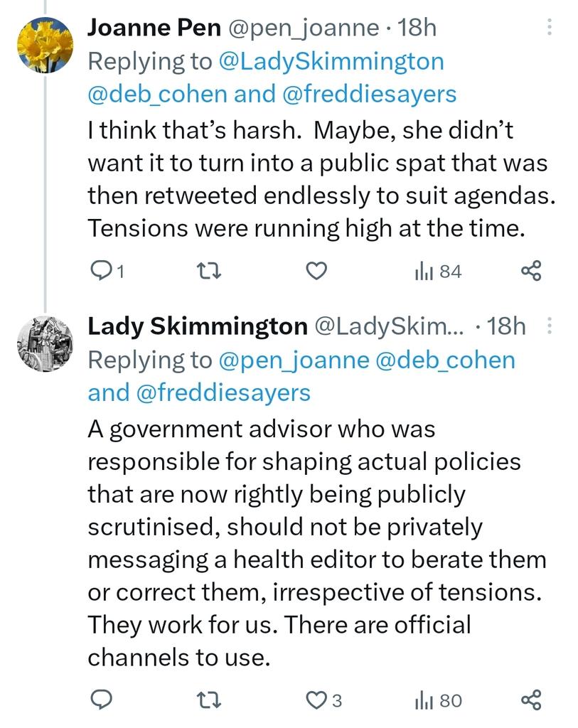Open more options for Joanne Pen's tweet

[x=548, y=28]
